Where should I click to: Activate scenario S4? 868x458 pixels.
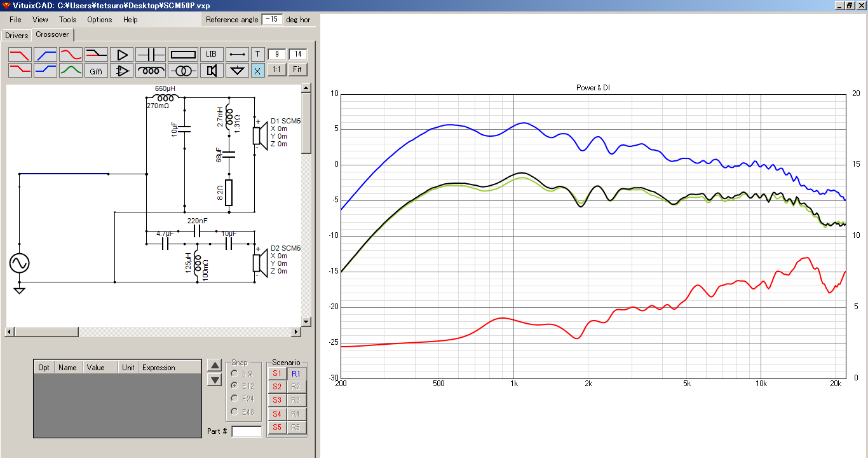pyautogui.click(x=277, y=414)
